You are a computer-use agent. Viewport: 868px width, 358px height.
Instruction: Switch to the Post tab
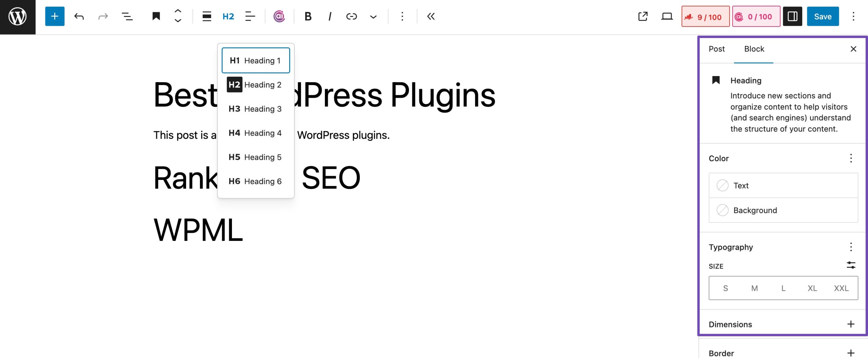[716, 49]
